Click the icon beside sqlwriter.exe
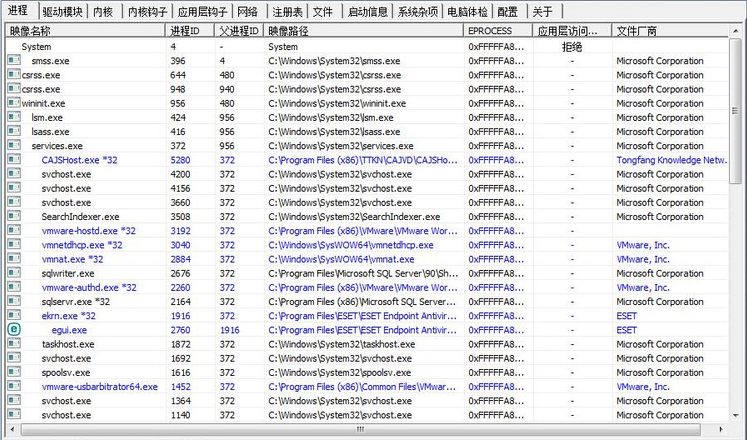This screenshot has height=440, width=747. (14, 272)
